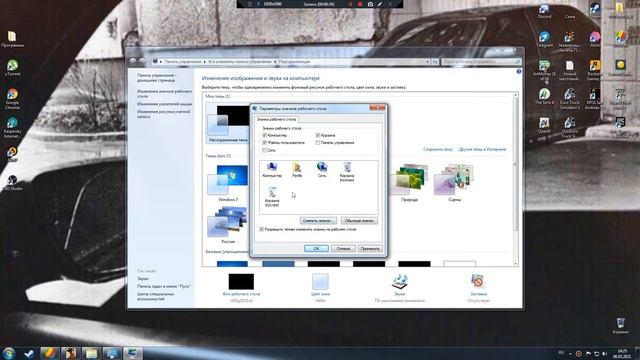This screenshot has width=640, height=360.
Task: Open the Корзина icon on desktop
Action: [620, 326]
